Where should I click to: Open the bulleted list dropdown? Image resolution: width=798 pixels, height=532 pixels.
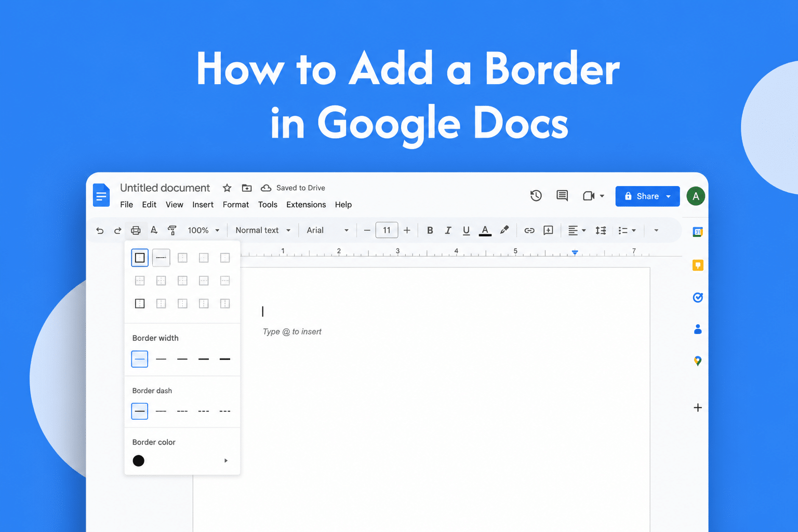[627, 231]
